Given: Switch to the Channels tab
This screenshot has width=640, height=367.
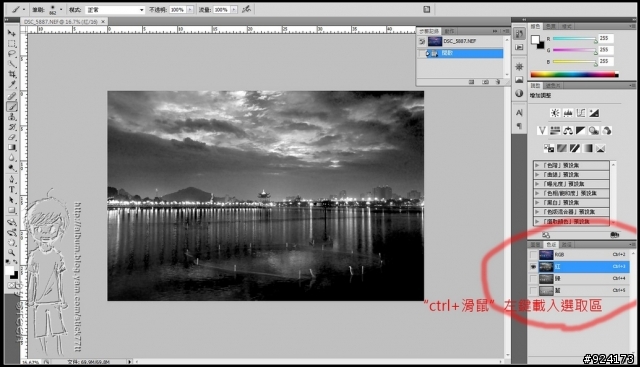Looking at the screenshot, I should tap(551, 245).
